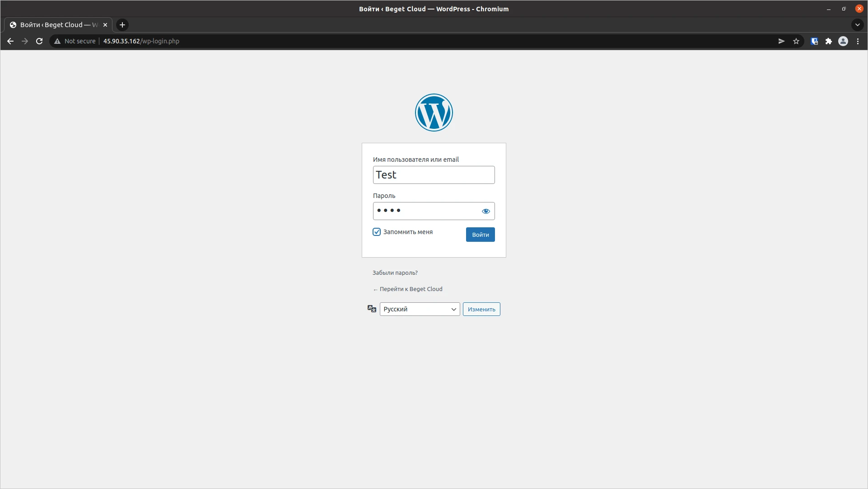Open a new tab with plus button
Viewport: 868px width, 489px height.
[x=122, y=25]
